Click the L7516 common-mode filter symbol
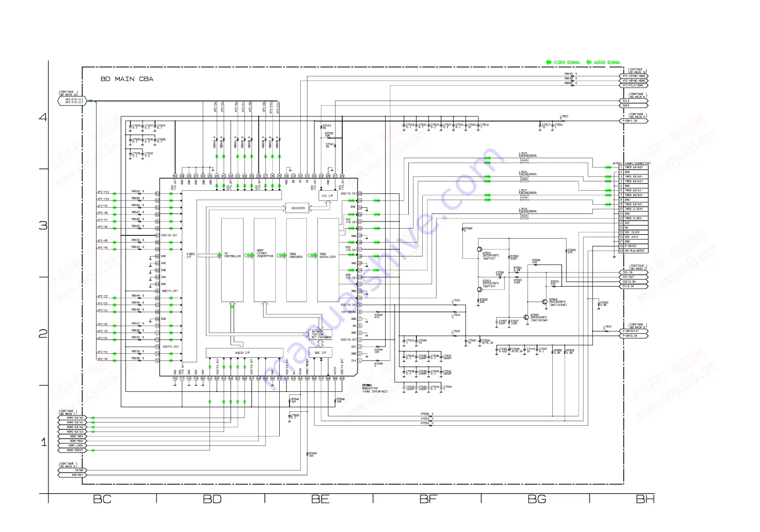This screenshot has width=760, height=532. click(524, 179)
